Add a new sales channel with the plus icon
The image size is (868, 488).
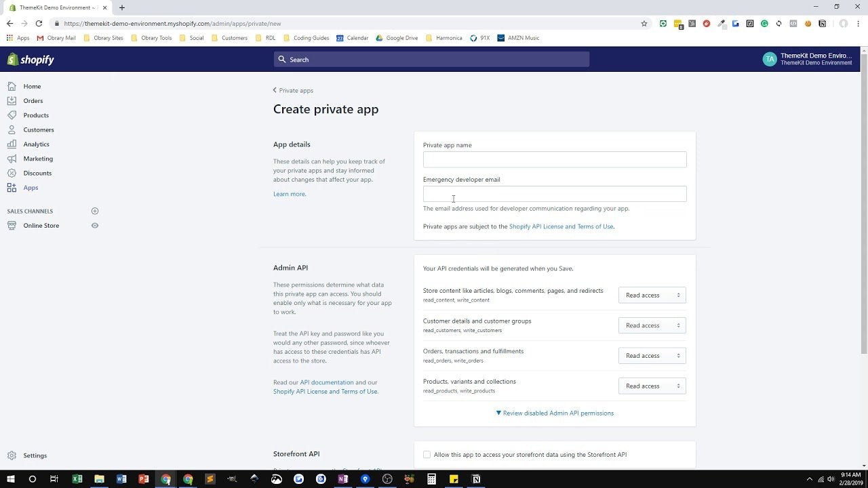click(95, 211)
